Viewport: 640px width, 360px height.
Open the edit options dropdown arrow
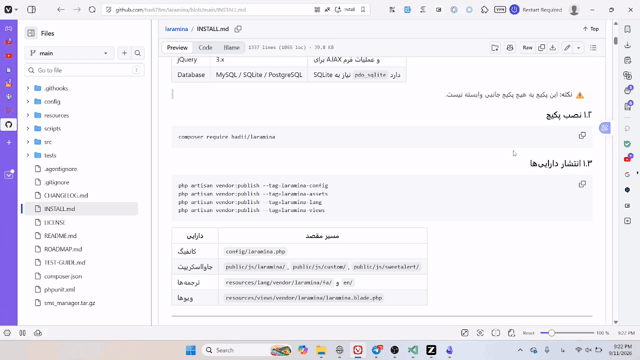(x=579, y=48)
